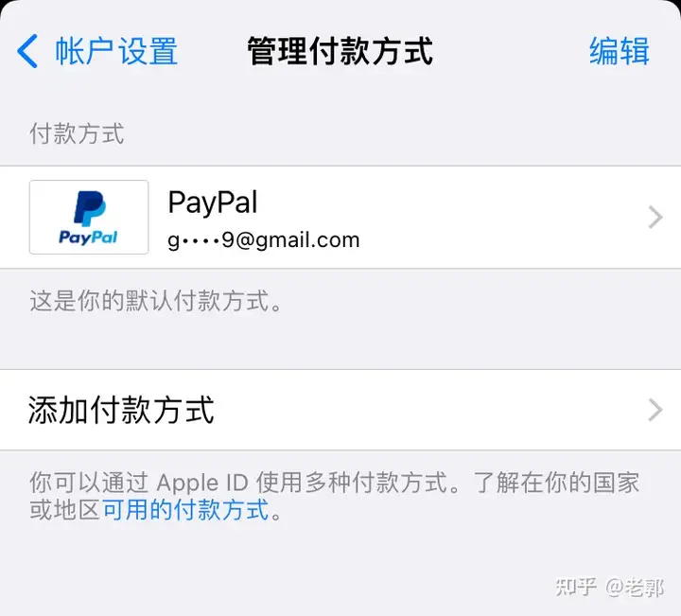This screenshot has height=616, width=681.
Task: Open the 添加付款方式 row
Action: pyautogui.click(x=340, y=410)
